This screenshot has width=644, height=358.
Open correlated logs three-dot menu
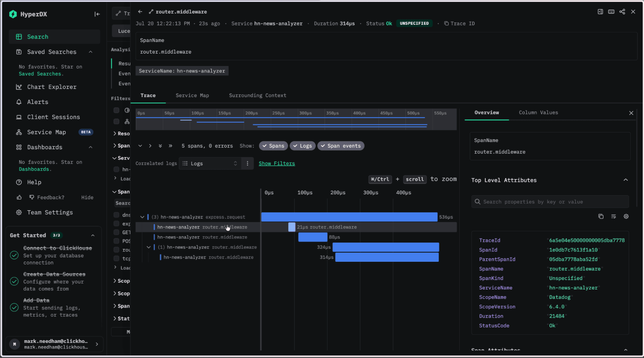pyautogui.click(x=247, y=163)
